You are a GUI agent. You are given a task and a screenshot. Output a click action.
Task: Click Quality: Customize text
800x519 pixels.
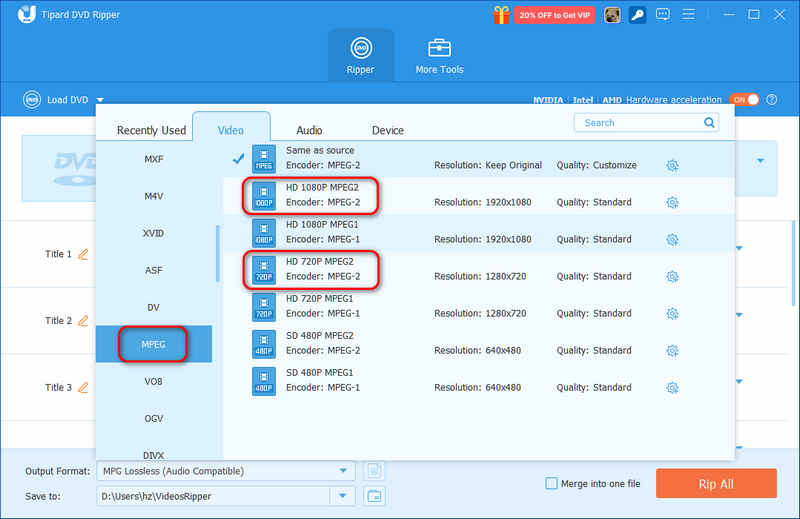point(596,165)
